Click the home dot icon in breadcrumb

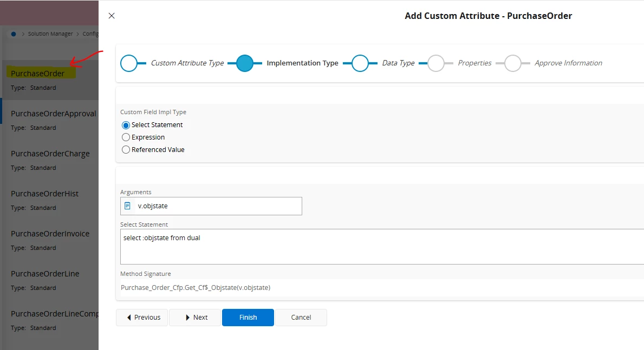click(x=14, y=34)
